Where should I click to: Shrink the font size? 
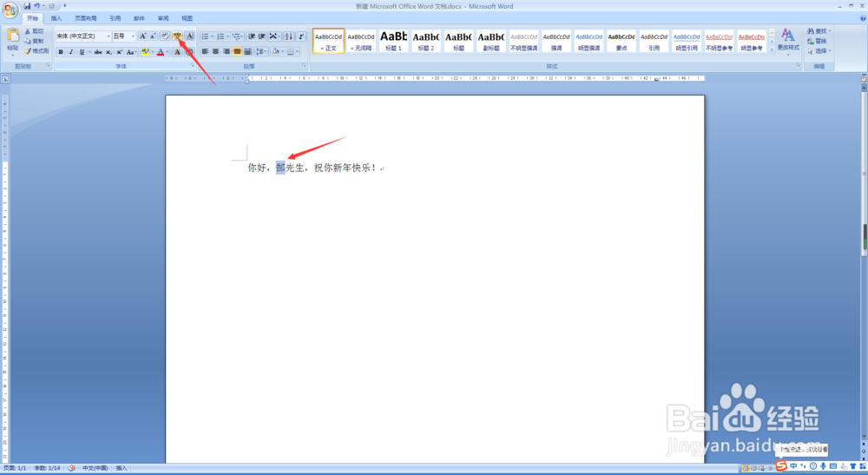(154, 36)
